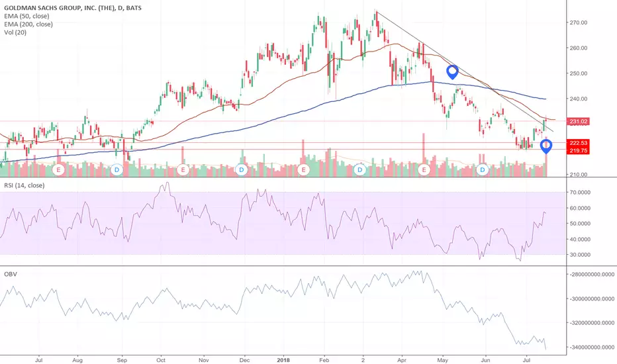Click the RSI 60.0000 axis value
This screenshot has height=364, width=617.
580,208
